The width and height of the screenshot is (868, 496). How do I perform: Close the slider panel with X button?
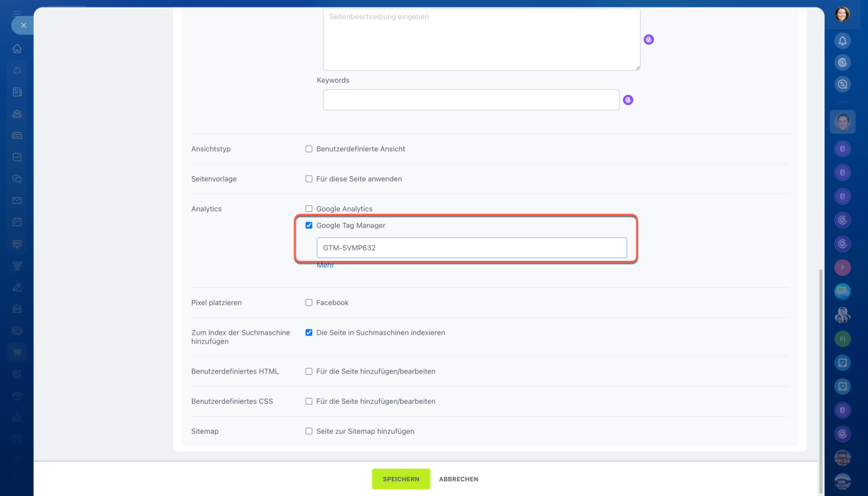click(23, 25)
